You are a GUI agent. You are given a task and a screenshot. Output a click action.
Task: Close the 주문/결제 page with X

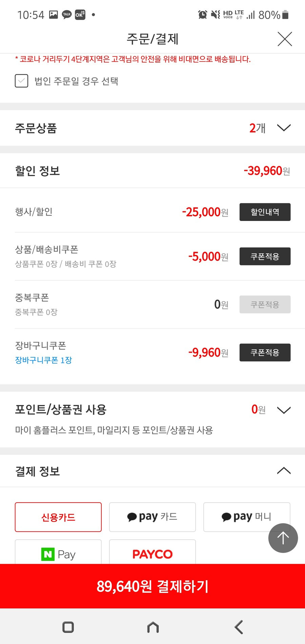285,39
